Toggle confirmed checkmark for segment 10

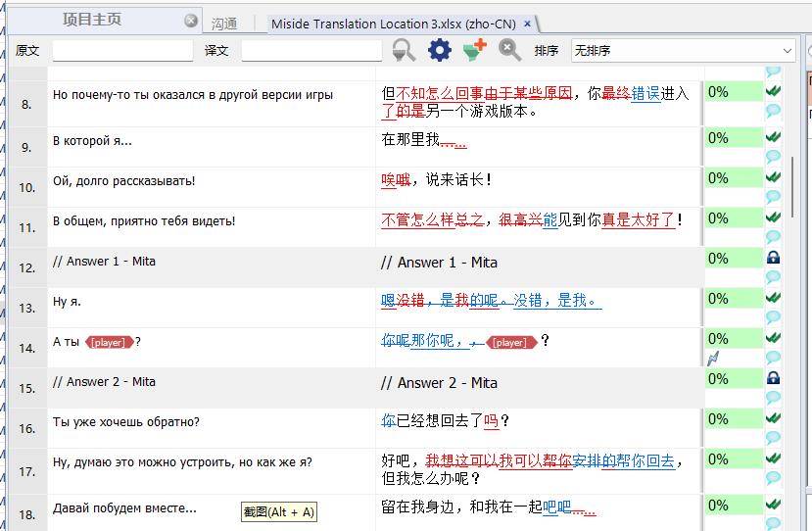(x=773, y=177)
